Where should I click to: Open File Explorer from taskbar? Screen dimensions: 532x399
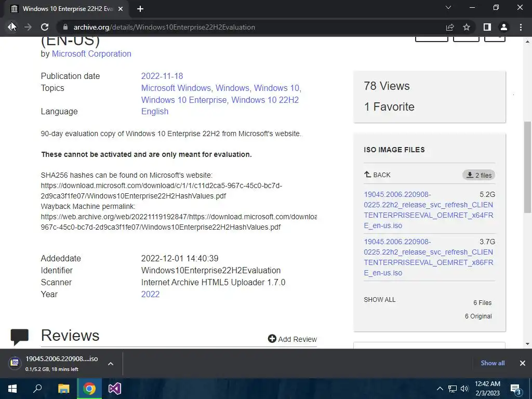[63, 389]
